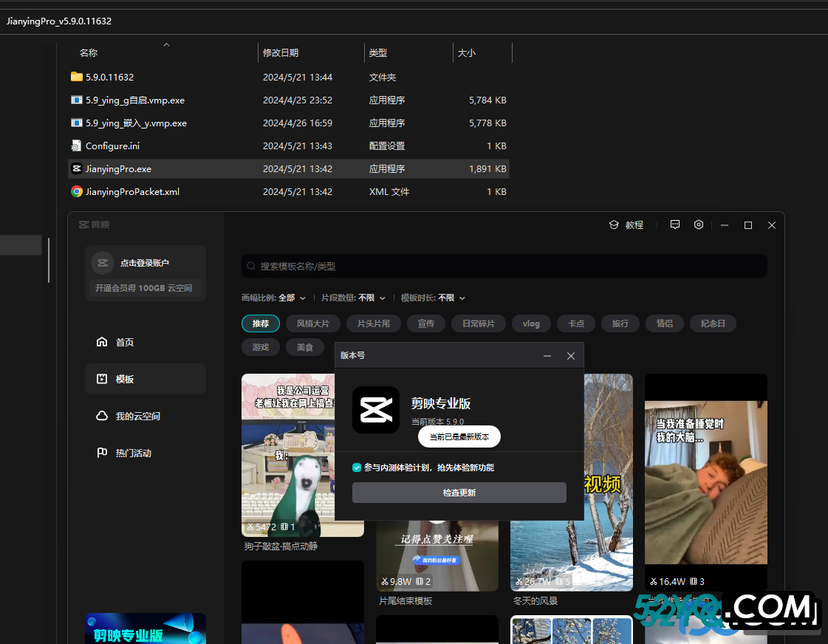Open the settings hexagon icon
Image resolution: width=828 pixels, height=644 pixels.
[699, 225]
